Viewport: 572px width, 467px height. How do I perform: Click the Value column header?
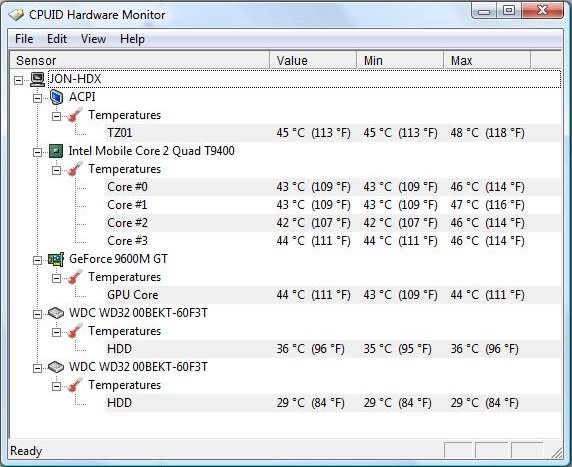[313, 60]
